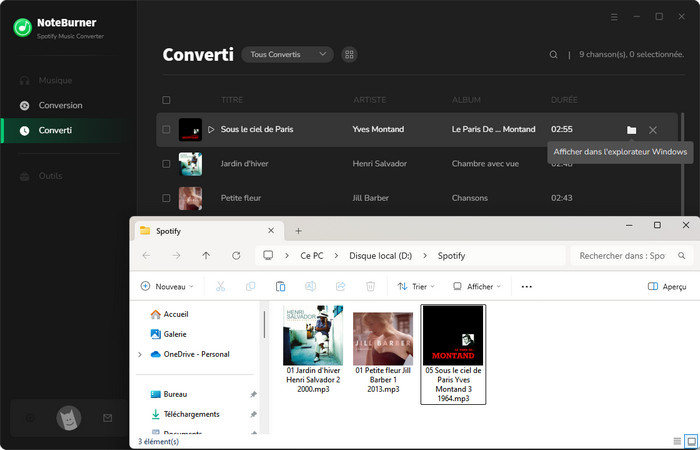Image resolution: width=700 pixels, height=450 pixels.
Task: Click the Jardin d'hiver album cover thumbnail
Action: (x=190, y=164)
